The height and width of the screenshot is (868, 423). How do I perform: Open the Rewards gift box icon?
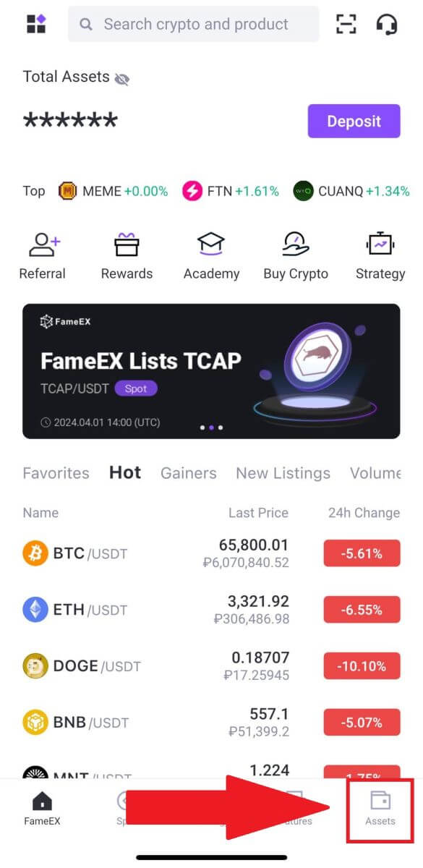point(127,244)
